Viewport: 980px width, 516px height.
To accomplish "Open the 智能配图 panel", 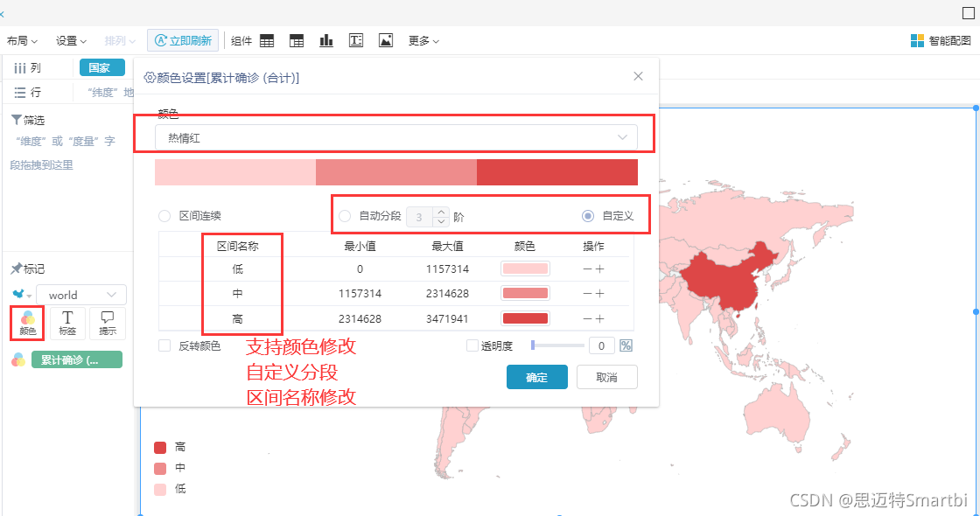I will (x=941, y=39).
